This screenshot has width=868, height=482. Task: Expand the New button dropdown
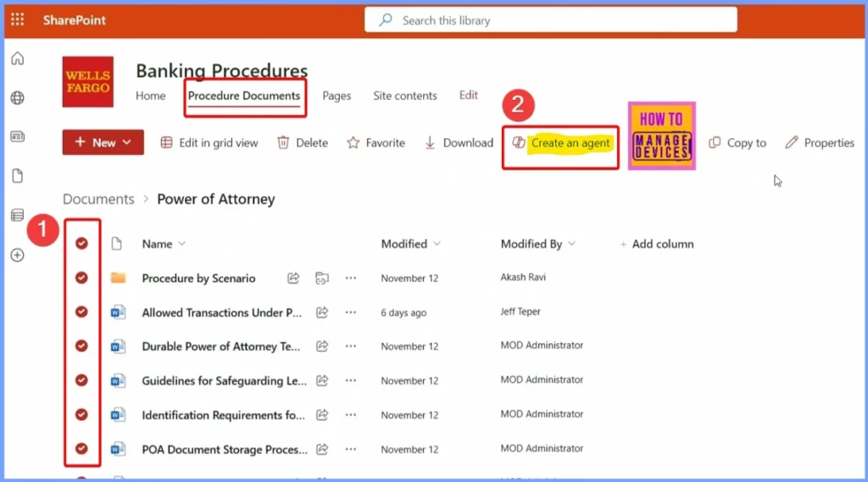pos(127,142)
